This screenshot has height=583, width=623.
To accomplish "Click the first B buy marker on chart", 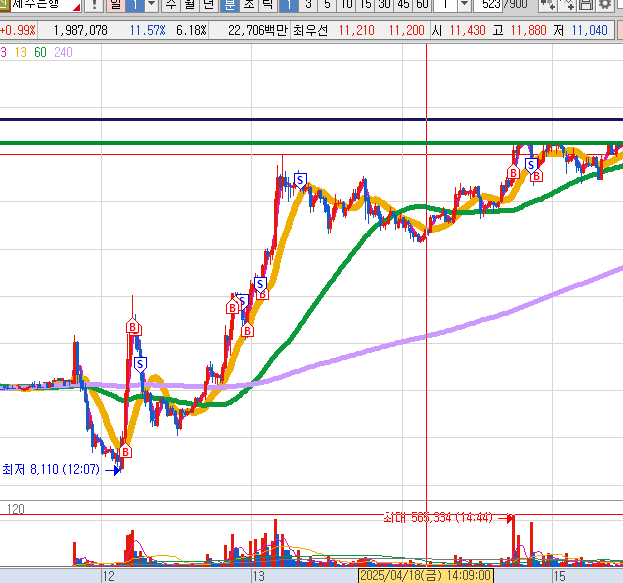I will click(x=132, y=327).
